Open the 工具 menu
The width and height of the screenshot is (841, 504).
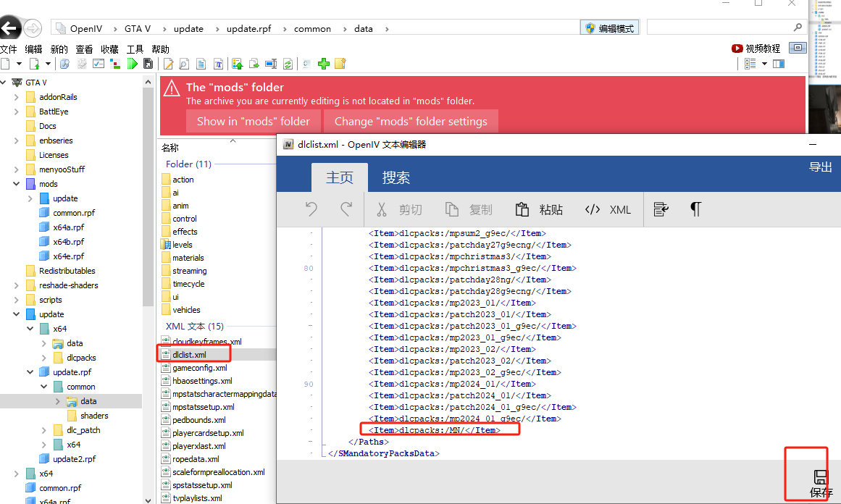click(x=135, y=49)
